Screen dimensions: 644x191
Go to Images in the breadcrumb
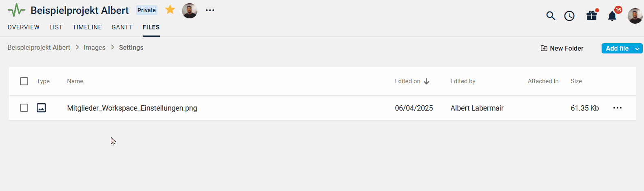pyautogui.click(x=95, y=48)
